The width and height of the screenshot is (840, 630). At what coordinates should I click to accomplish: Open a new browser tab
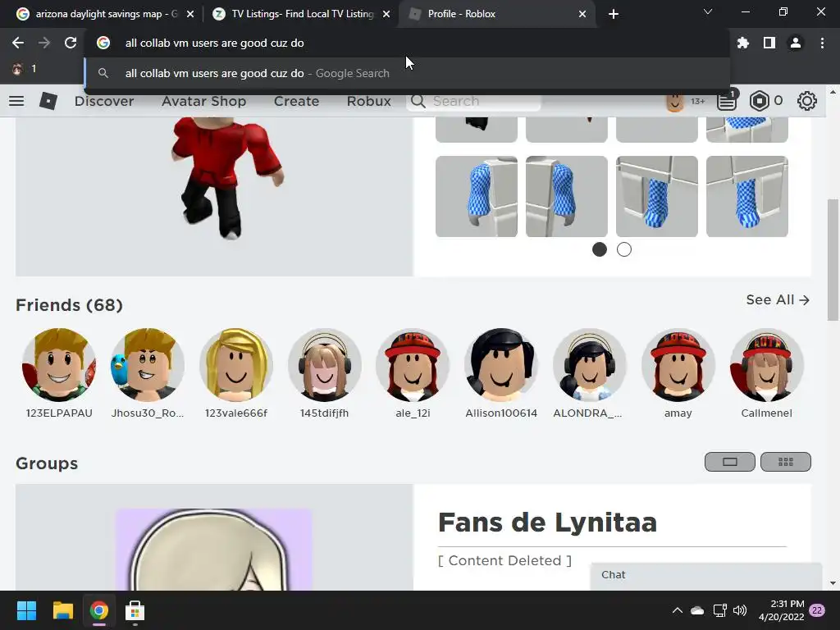(x=614, y=14)
